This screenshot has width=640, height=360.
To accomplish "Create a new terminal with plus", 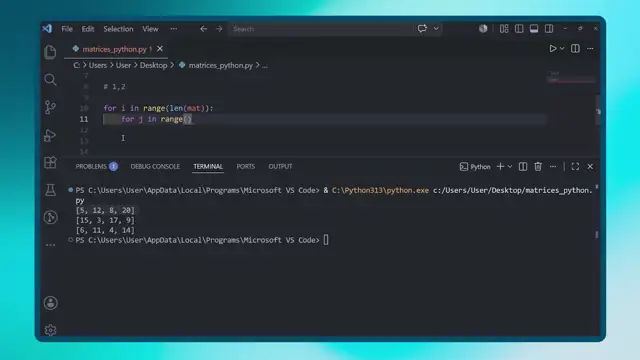I will click(500, 167).
